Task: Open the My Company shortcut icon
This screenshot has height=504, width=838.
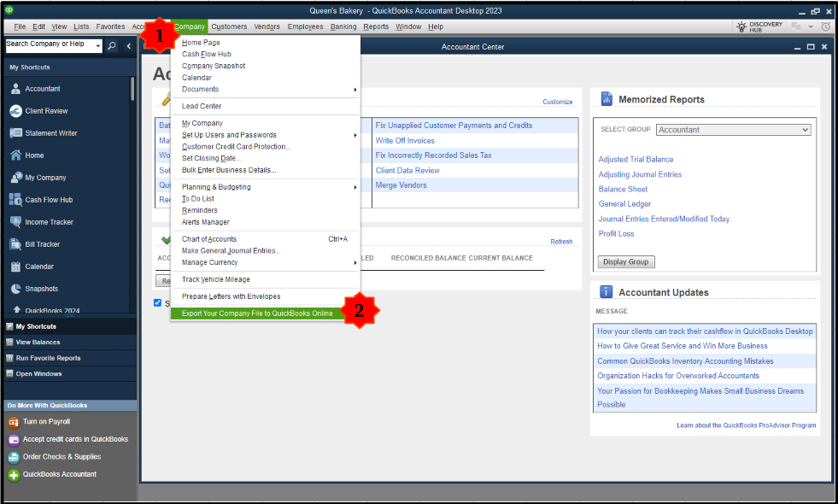Action: (x=15, y=178)
